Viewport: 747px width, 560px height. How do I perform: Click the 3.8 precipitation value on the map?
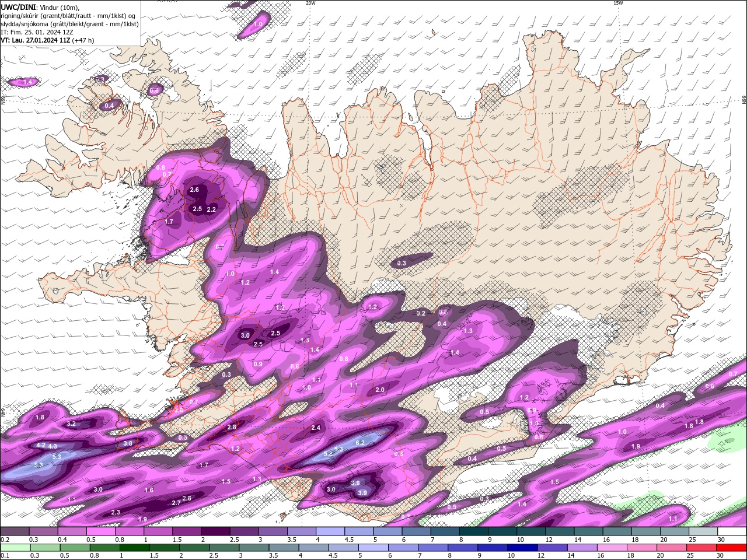click(128, 443)
